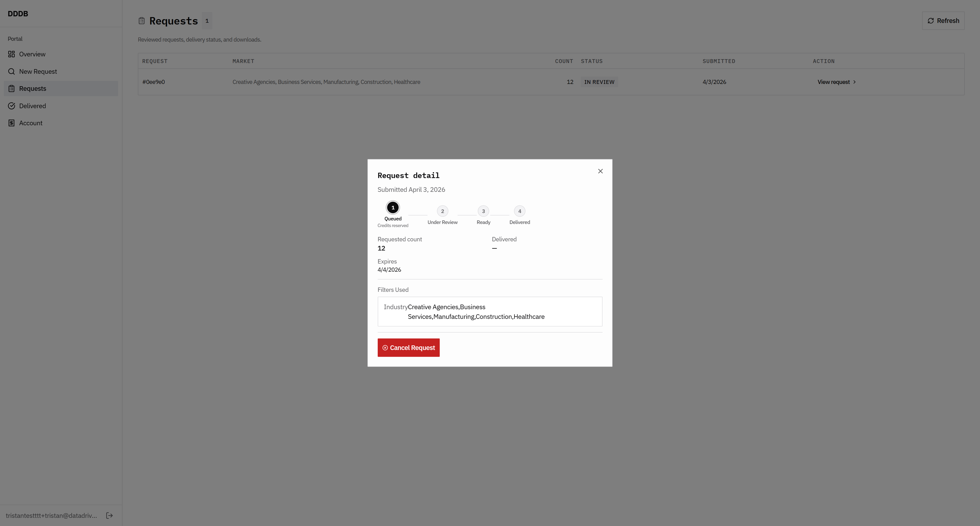This screenshot has height=526, width=980.
Task: Click the clipboard icon beside Requests heading
Action: click(142, 21)
